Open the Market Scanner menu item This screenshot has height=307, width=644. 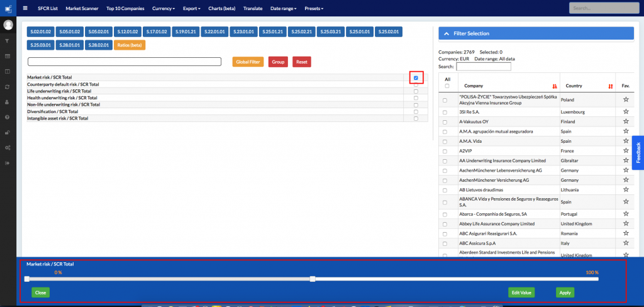[x=82, y=9]
